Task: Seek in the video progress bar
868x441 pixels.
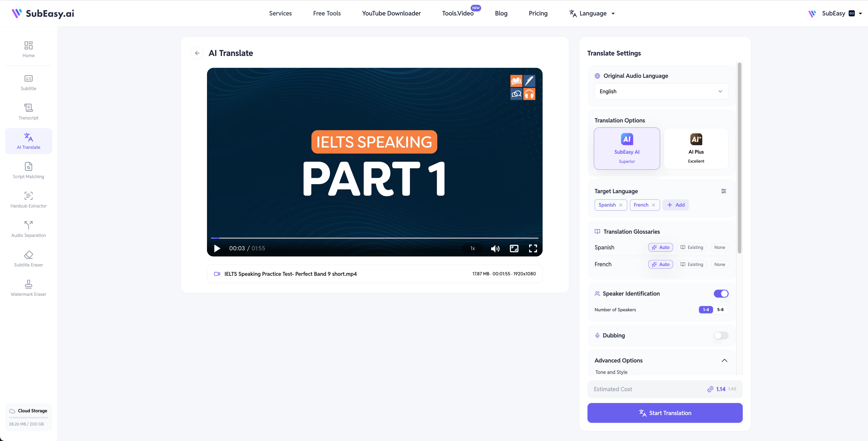Action: pyautogui.click(x=374, y=238)
